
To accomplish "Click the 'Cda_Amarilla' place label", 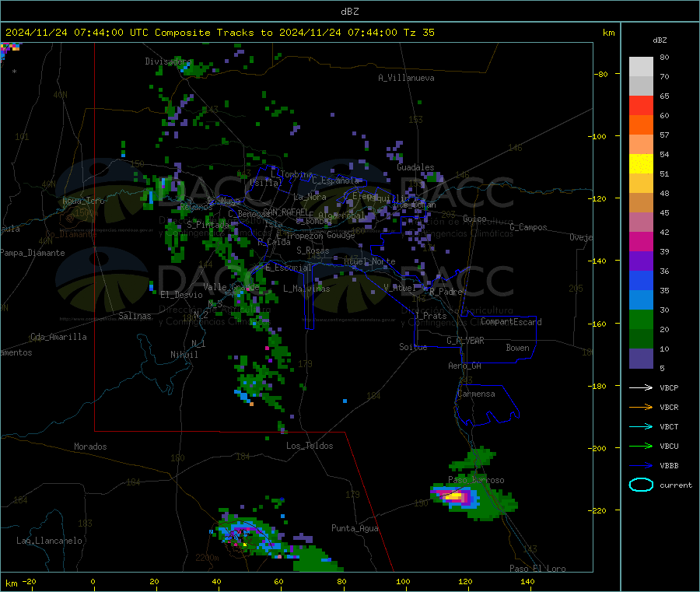I will 58,337.
